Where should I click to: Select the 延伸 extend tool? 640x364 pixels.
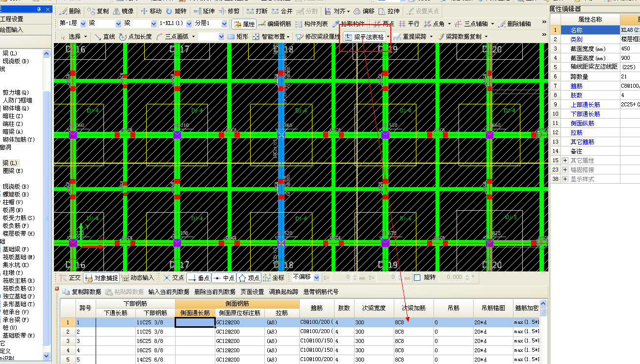pos(204,11)
